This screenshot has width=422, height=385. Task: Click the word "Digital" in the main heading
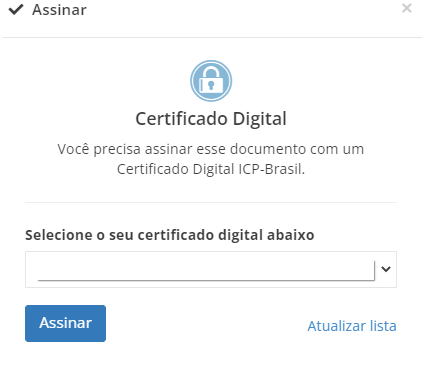tap(260, 119)
